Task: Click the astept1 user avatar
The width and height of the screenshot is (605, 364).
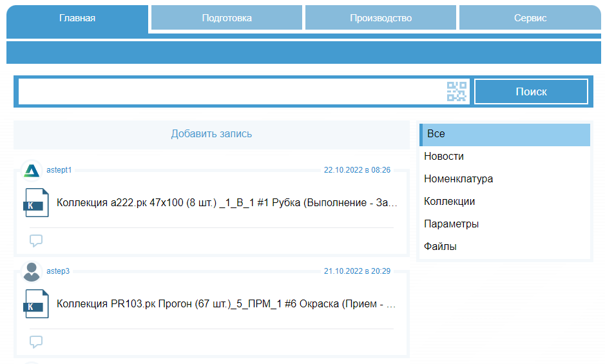Action: tap(32, 171)
